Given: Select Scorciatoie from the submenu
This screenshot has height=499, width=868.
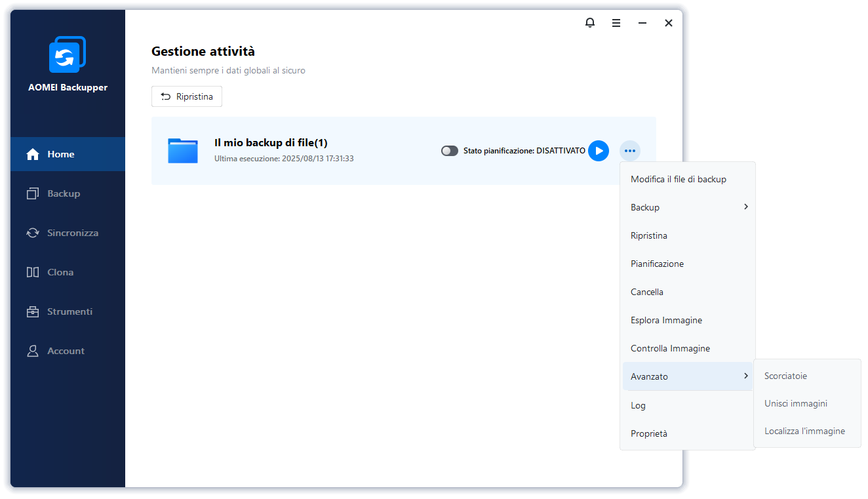Looking at the screenshot, I should click(785, 376).
